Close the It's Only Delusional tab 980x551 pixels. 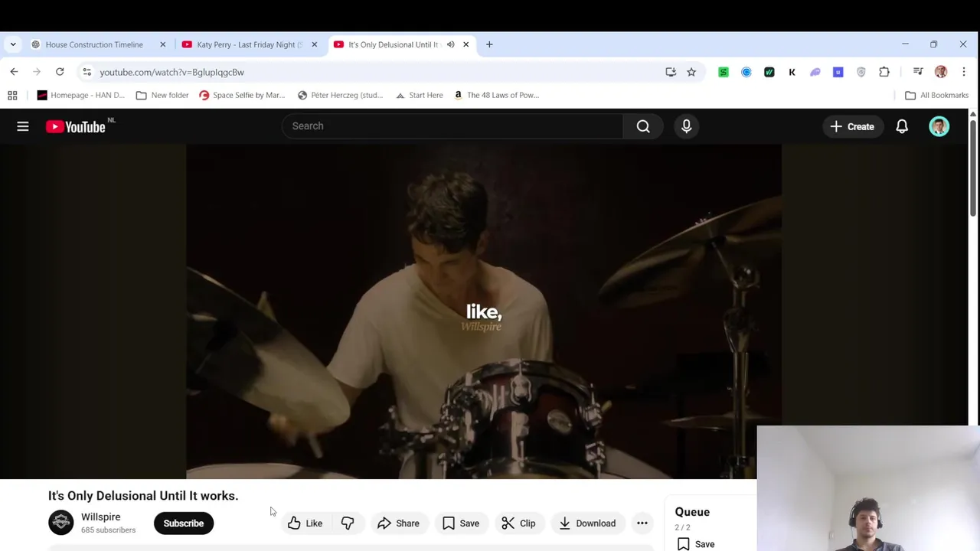coord(465,44)
